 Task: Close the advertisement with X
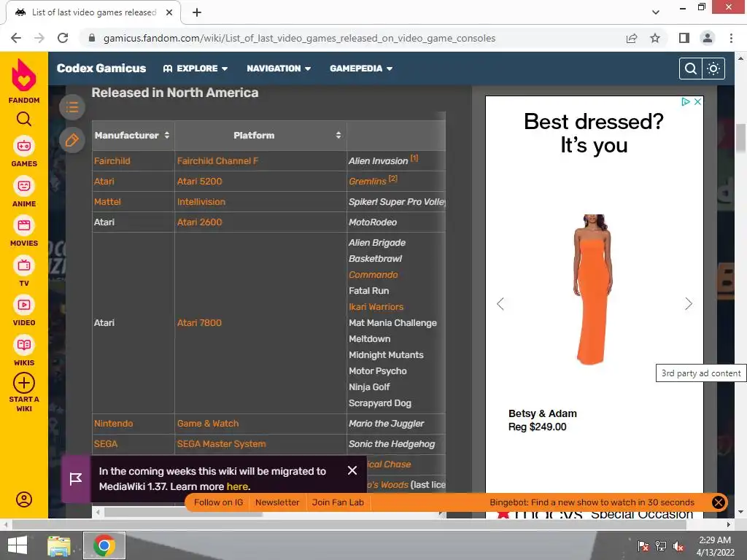[697, 101]
